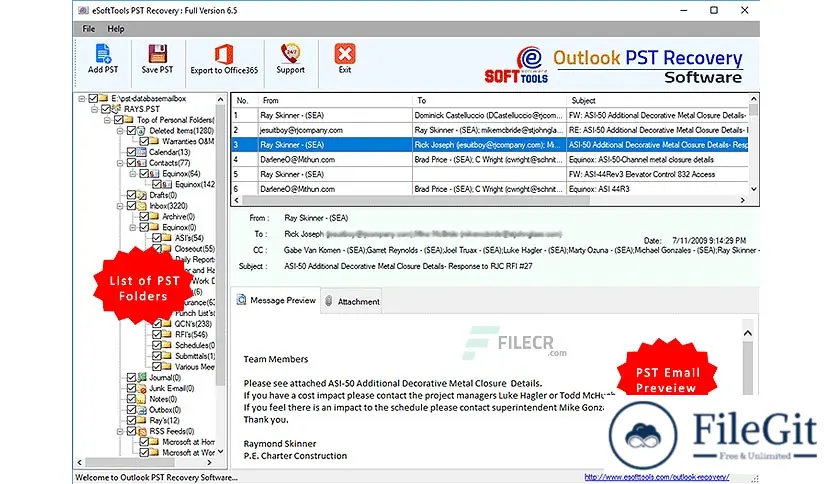Switch to the Message Preview tab

pos(276,301)
